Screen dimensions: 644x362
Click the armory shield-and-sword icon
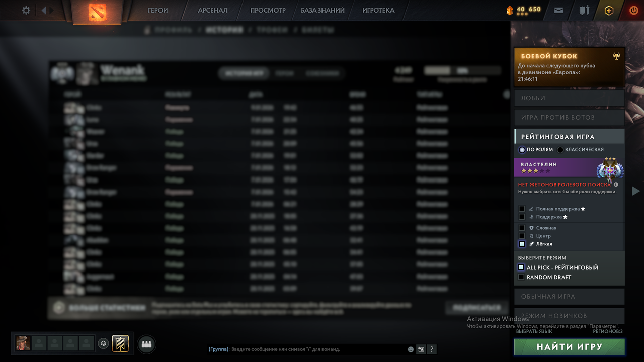point(584,10)
